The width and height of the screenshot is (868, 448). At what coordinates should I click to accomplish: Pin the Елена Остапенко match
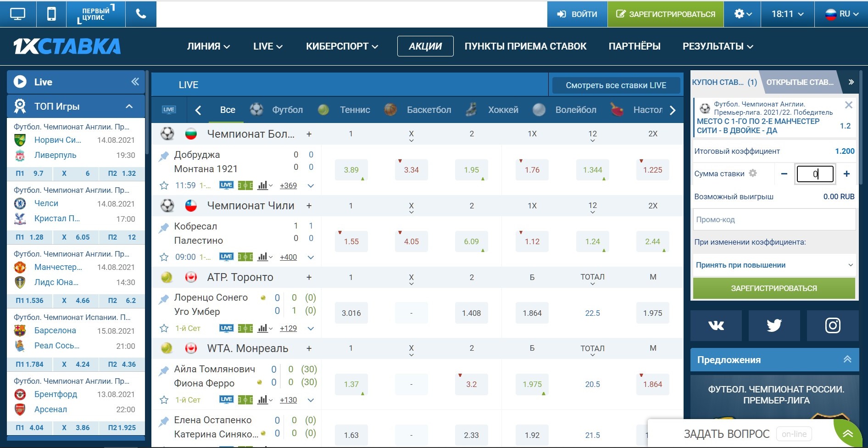click(164, 421)
